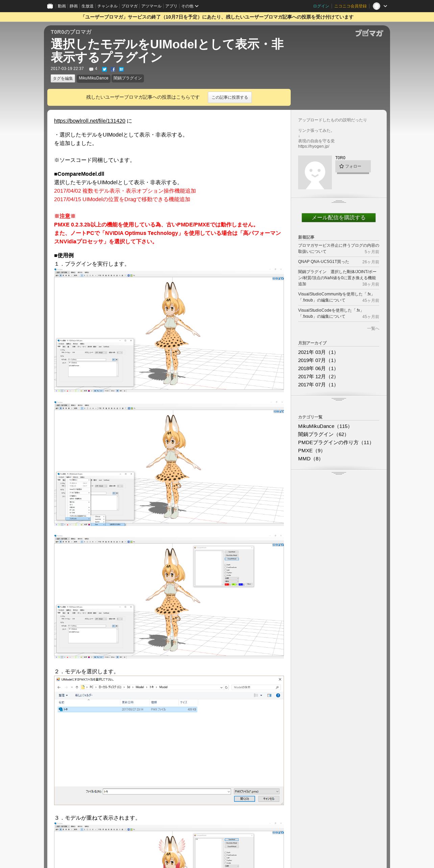434x868 pixels.
Task: Click the キャンセル button in file dialog
Action: click(269, 799)
